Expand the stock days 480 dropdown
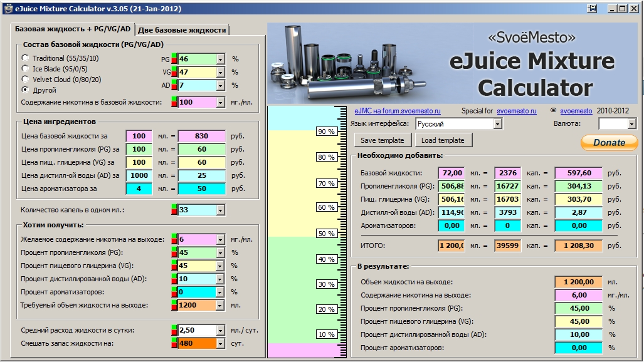Image resolution: width=644 pixels, height=362 pixels. pyautogui.click(x=221, y=343)
